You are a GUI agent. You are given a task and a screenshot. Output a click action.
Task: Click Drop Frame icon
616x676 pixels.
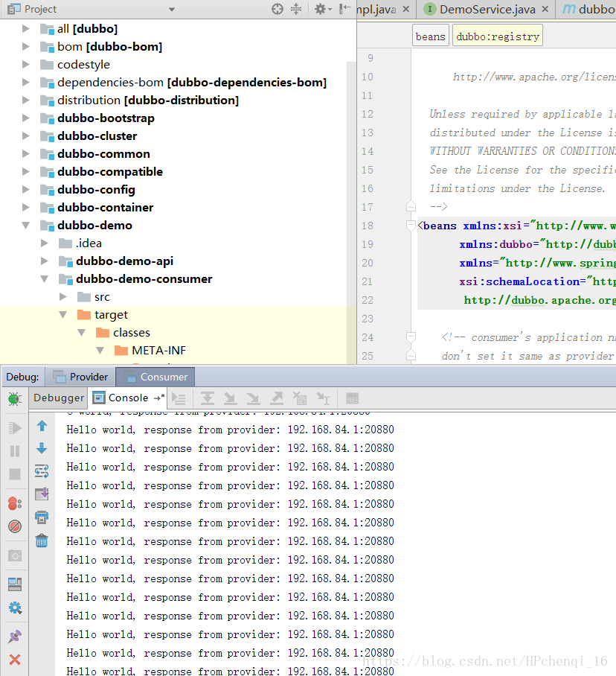pyautogui.click(x=299, y=398)
